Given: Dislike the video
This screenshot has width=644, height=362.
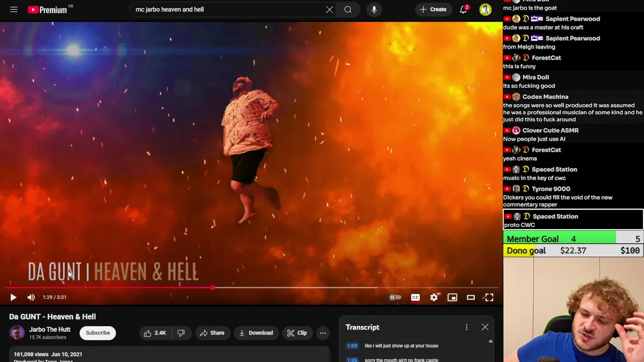Looking at the screenshot, I should pos(181,333).
